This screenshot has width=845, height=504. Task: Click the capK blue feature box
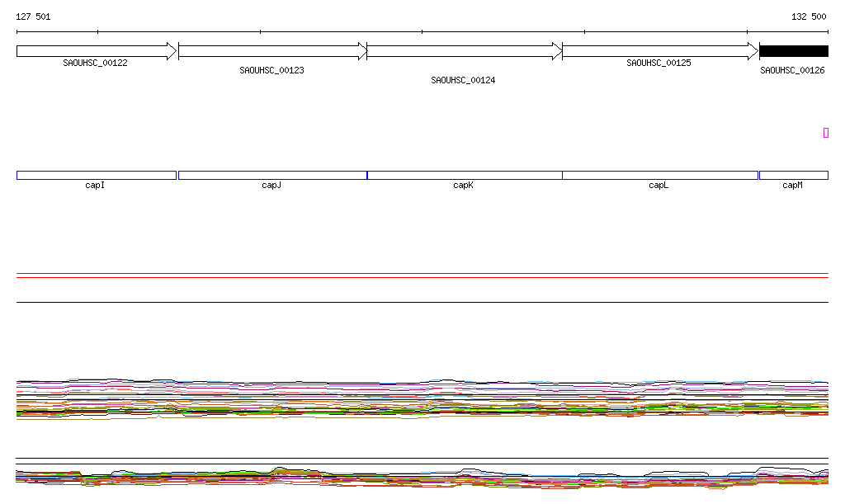click(x=464, y=175)
